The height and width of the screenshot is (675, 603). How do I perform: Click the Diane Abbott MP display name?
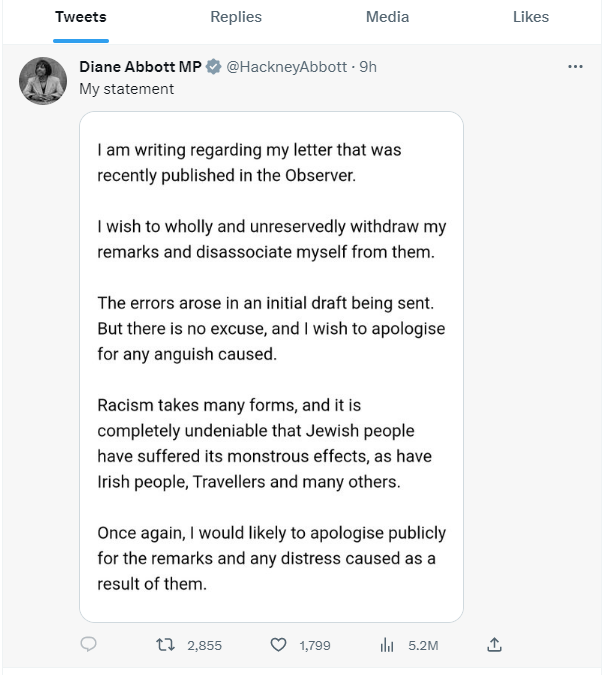click(x=140, y=67)
